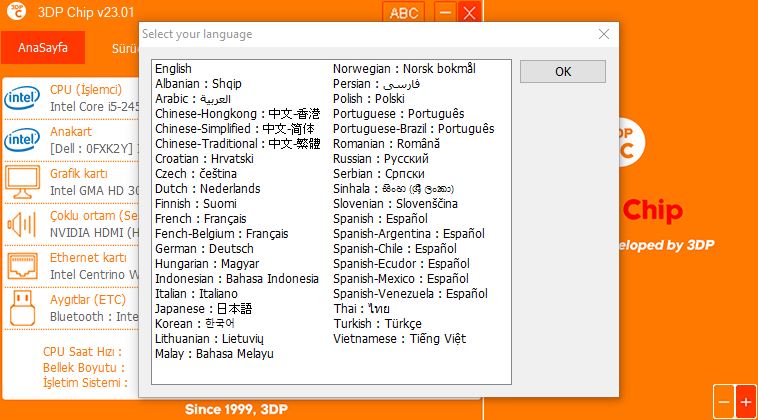Open the AnaSayfa tab in 3DP Chip
This screenshot has height=420, width=758.
(x=43, y=47)
